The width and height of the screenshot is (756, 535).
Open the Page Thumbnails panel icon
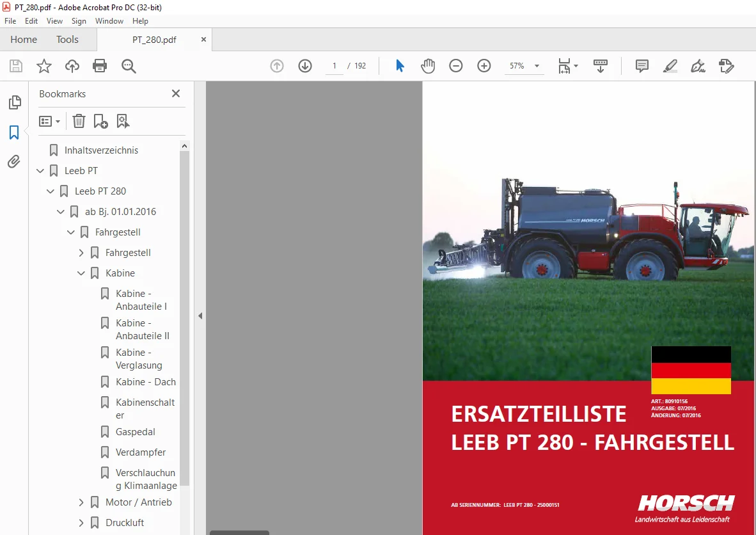pyautogui.click(x=15, y=102)
